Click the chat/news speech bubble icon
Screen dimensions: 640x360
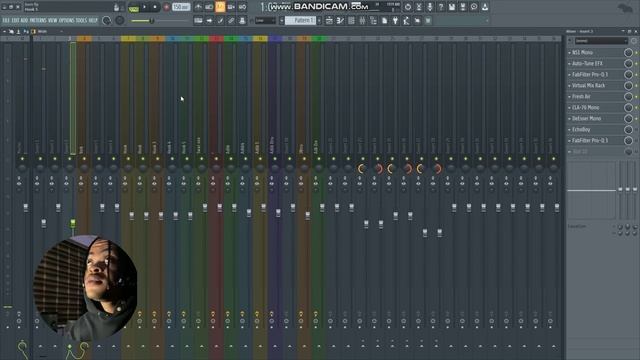click(474, 7)
